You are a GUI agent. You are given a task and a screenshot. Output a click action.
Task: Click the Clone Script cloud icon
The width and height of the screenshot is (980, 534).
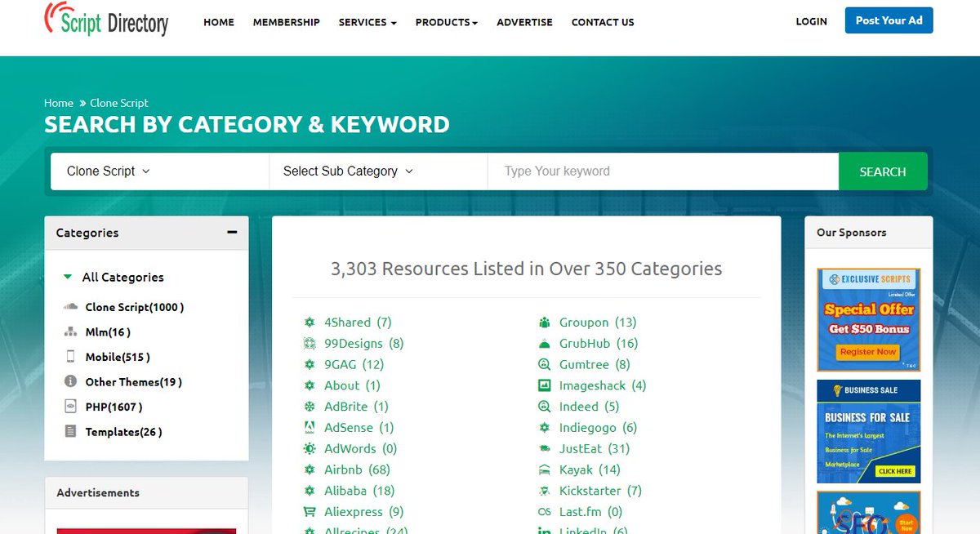(70, 307)
